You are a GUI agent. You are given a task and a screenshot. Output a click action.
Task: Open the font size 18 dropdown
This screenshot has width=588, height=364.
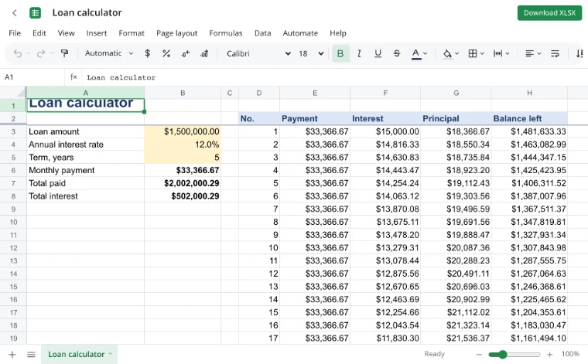pyautogui.click(x=311, y=53)
